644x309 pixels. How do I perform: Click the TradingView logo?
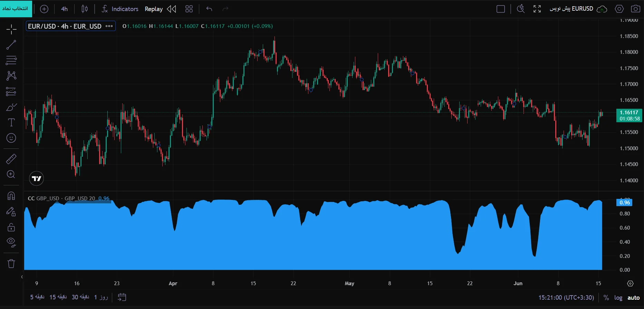tap(36, 178)
